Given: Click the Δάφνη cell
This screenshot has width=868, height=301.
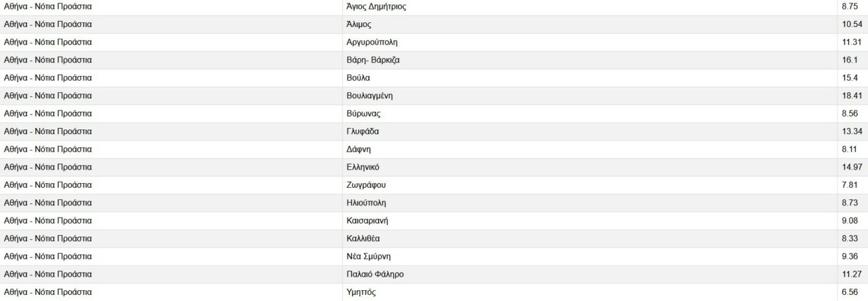Looking at the screenshot, I should click(x=359, y=149).
